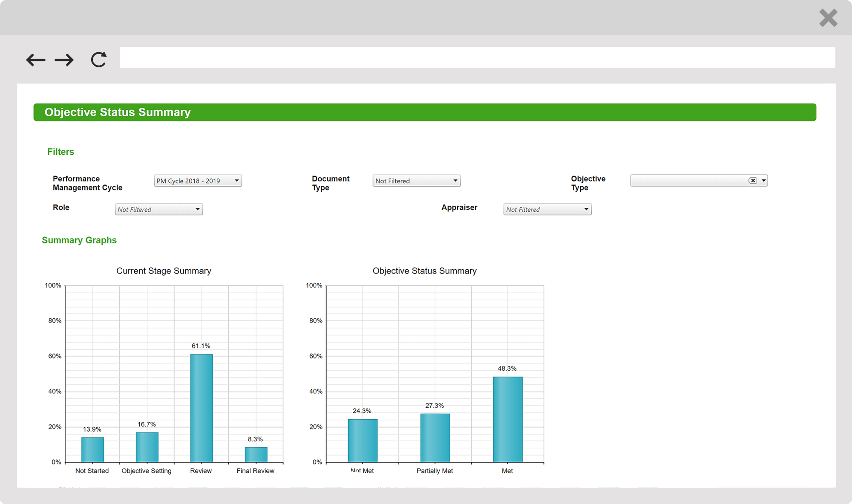Screen dimensions: 852x504
Task: Expand the Objective Type dropdown arrow
Action: point(764,181)
